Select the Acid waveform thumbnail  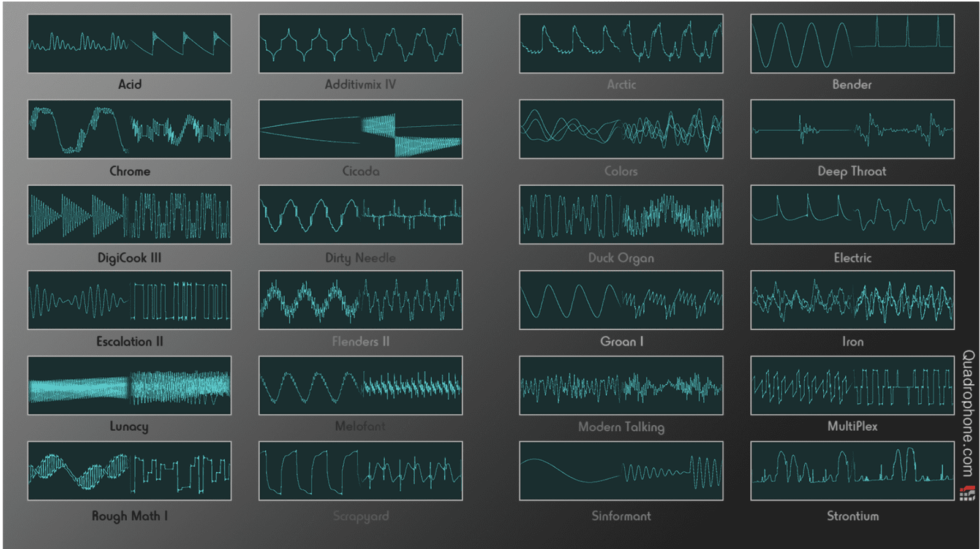pyautogui.click(x=129, y=44)
